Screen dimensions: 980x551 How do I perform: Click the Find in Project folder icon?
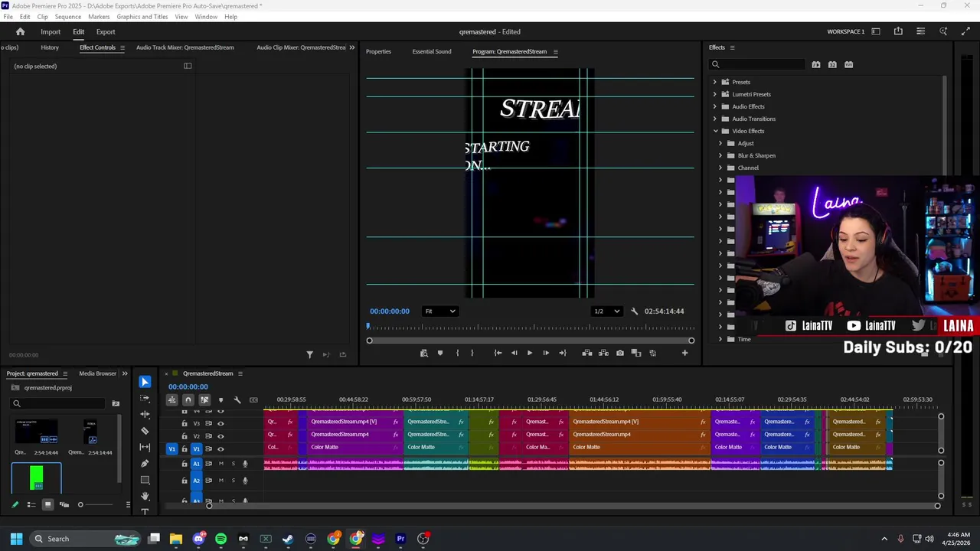(116, 403)
